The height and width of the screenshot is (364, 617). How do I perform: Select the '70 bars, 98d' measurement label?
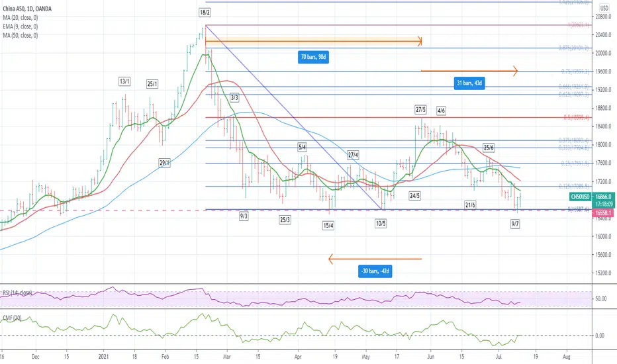point(314,57)
